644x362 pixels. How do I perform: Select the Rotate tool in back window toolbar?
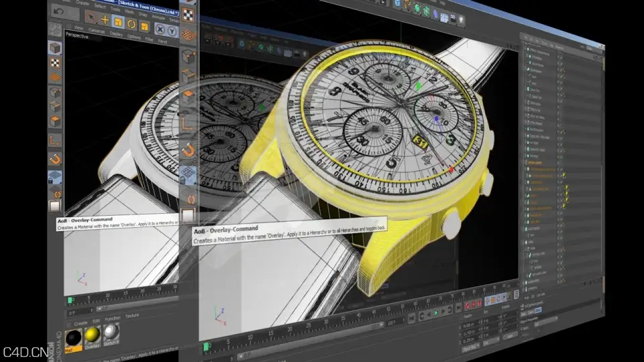click(x=131, y=24)
